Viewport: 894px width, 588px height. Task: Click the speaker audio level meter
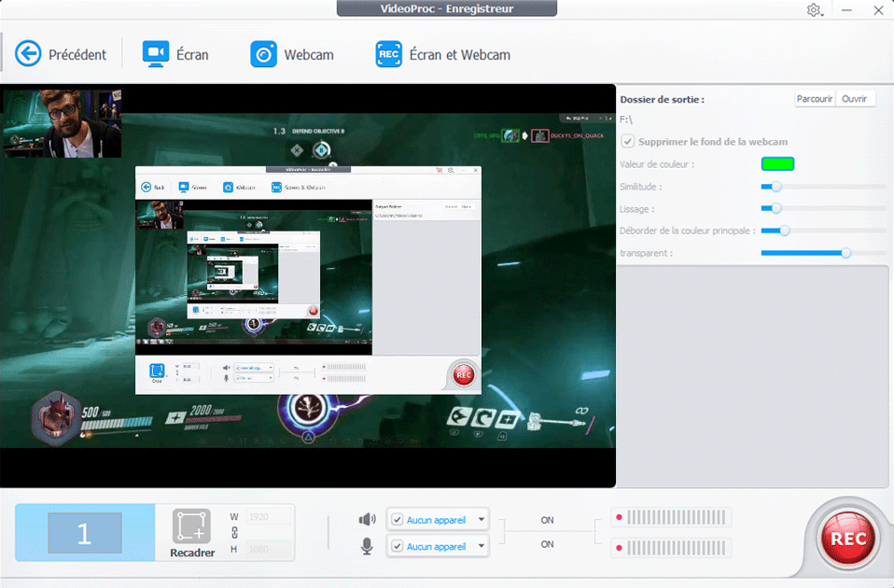pyautogui.click(x=671, y=518)
